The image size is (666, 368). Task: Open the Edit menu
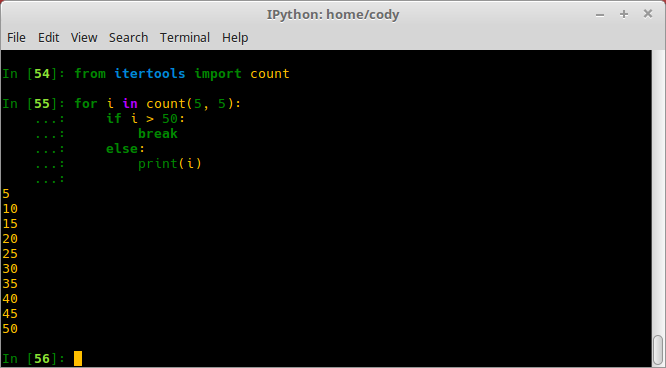pyautogui.click(x=48, y=38)
